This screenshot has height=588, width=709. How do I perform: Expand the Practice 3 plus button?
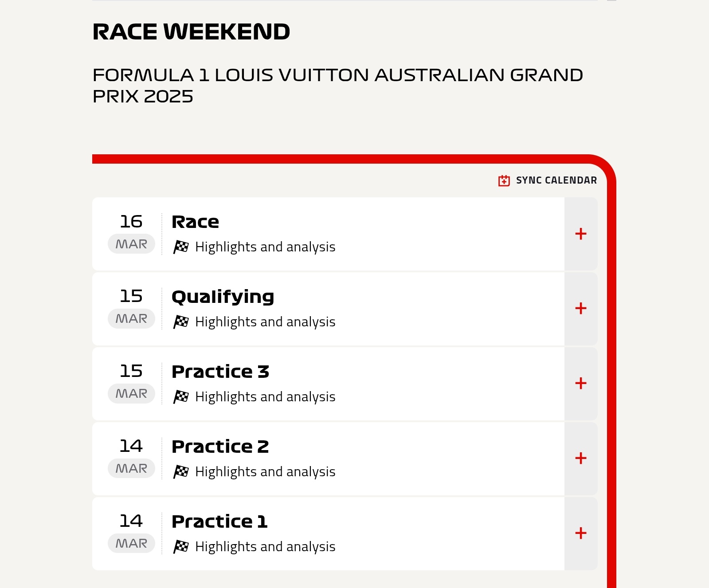tap(580, 384)
